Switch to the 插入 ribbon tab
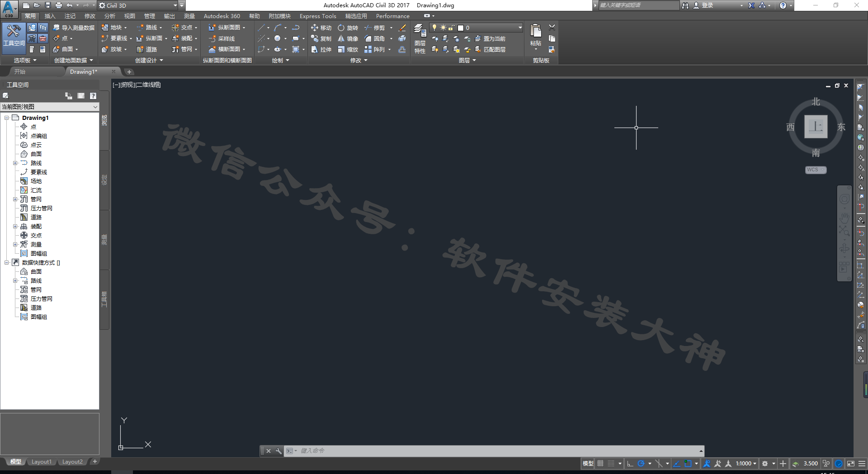 coord(50,16)
